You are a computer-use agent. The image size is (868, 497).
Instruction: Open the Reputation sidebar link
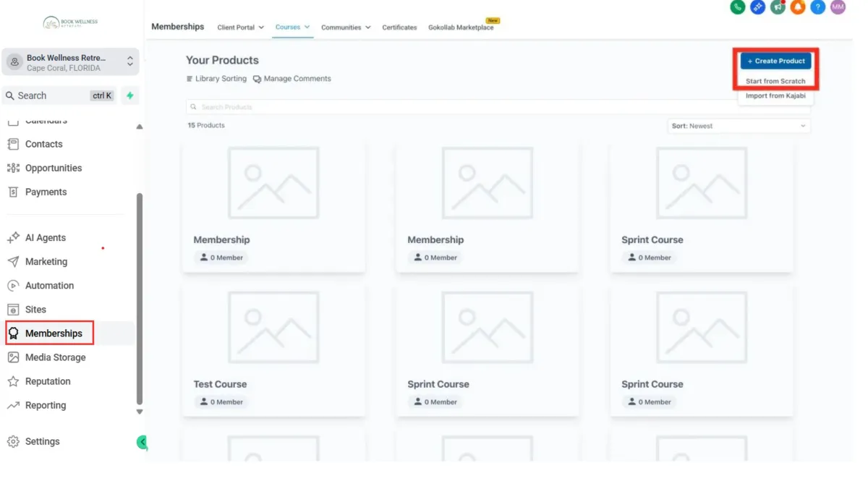[x=48, y=381]
